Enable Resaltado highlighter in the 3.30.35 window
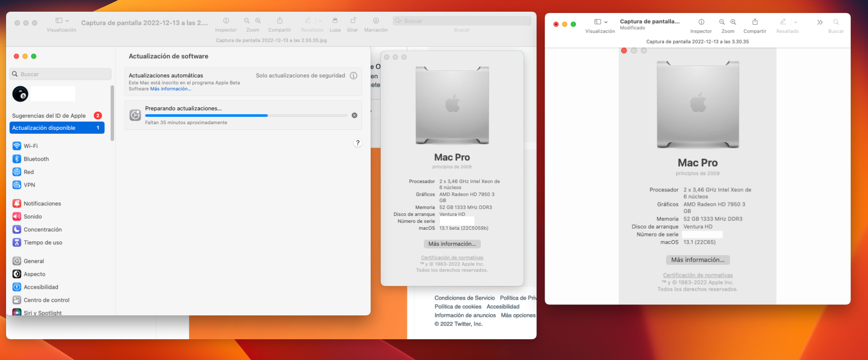Image resolution: width=868 pixels, height=360 pixels. pyautogui.click(x=783, y=22)
